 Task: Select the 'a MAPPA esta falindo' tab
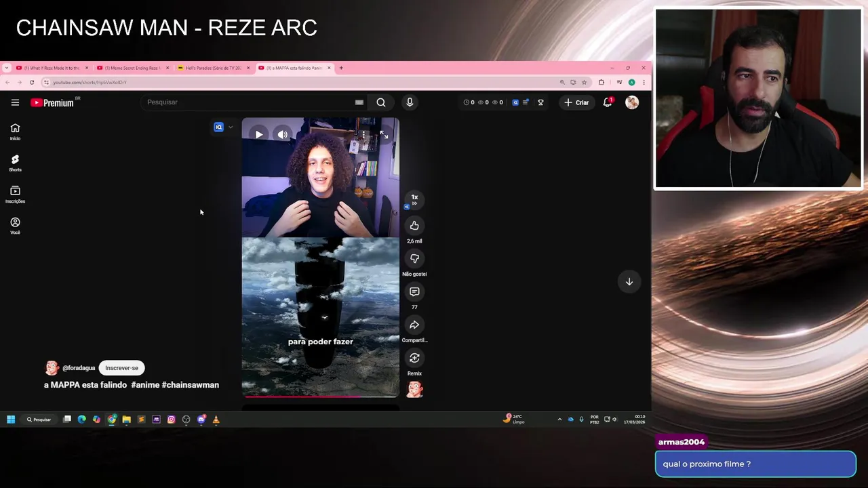tap(294, 68)
